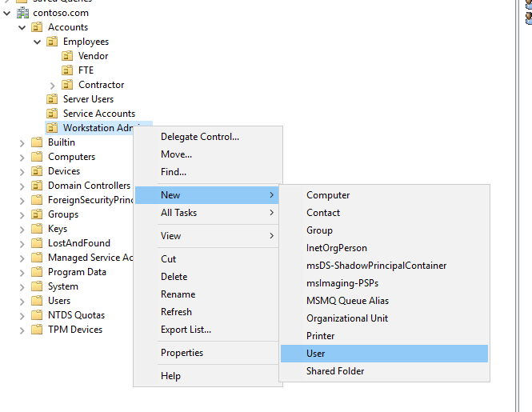Create a new Organizational Unit
The width and height of the screenshot is (532, 412).
click(x=385, y=318)
